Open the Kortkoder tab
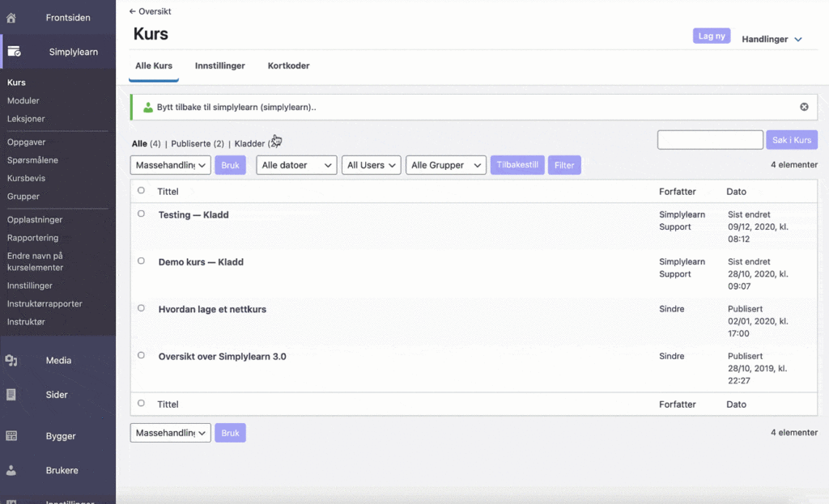The height and width of the screenshot is (504, 829). pos(288,66)
